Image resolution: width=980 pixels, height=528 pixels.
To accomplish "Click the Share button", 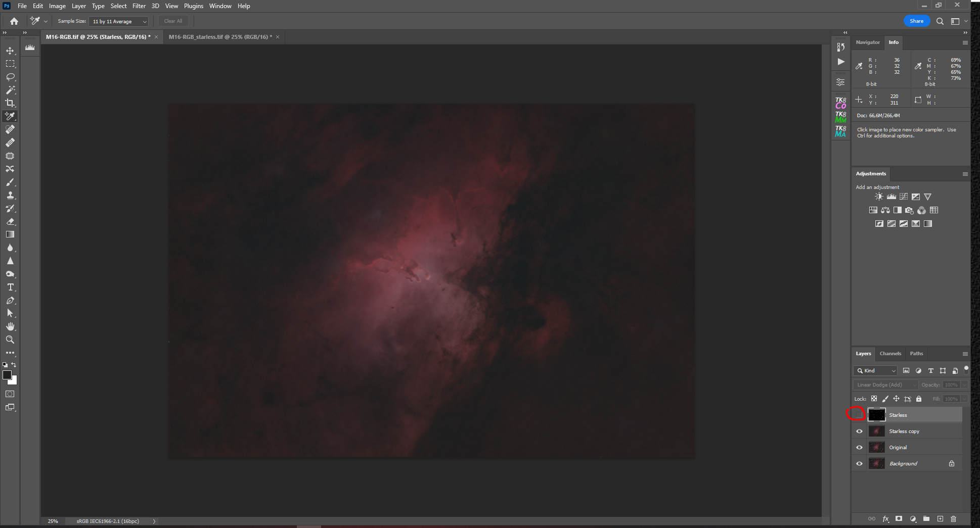I will pos(916,21).
